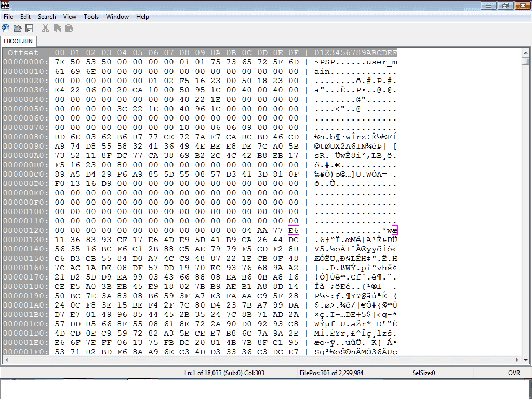Click the New file toolbar icon

pyautogui.click(x=5, y=29)
